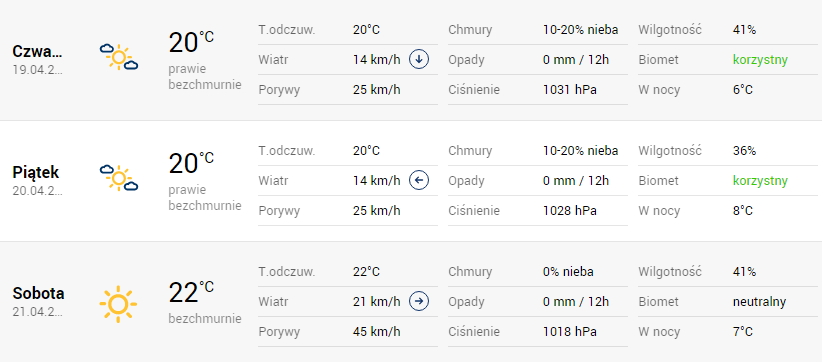Click green 'korzystny' biomet value for Thursday
825x364 pixels.
tap(760, 60)
